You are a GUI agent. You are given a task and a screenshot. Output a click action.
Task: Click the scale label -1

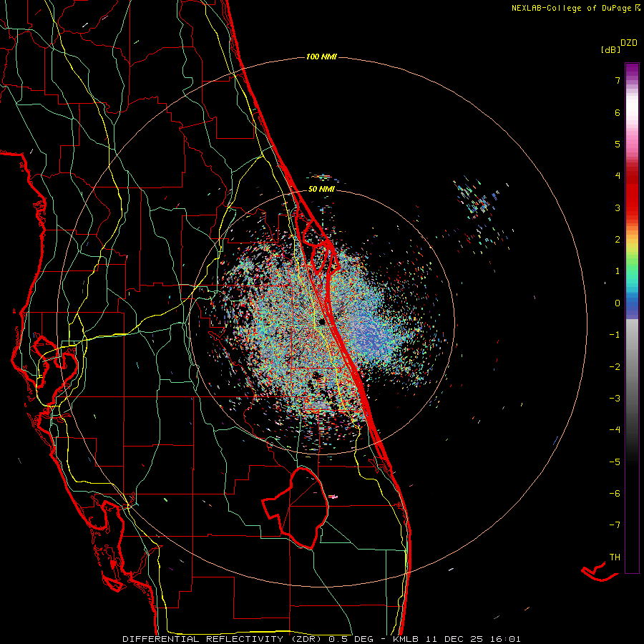(615, 335)
